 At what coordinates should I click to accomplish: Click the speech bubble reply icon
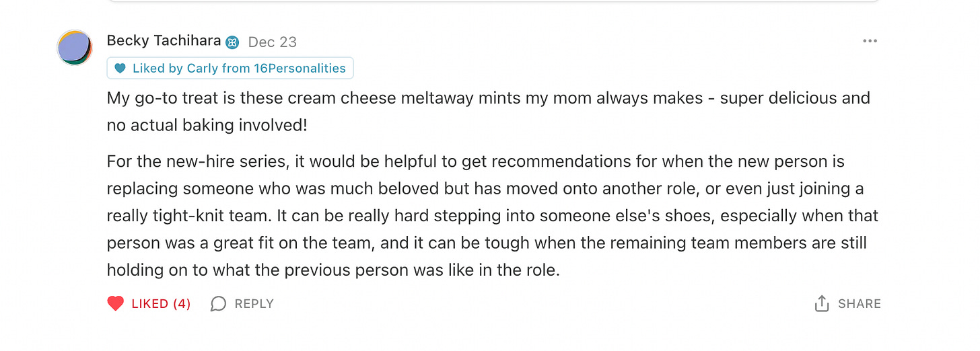[218, 304]
